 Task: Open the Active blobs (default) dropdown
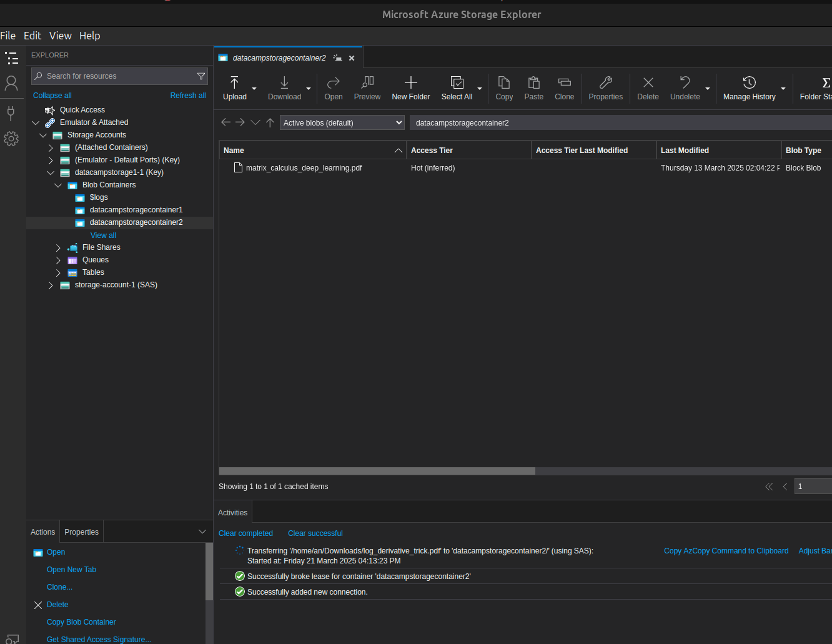(342, 122)
